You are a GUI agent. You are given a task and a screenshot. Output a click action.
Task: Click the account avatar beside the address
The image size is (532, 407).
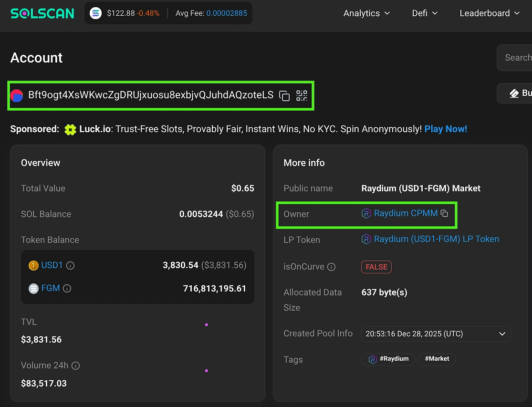17,95
